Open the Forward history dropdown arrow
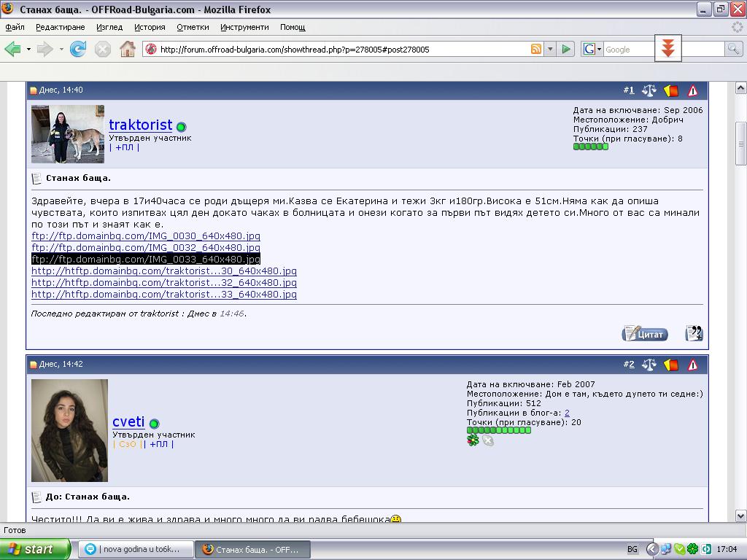The height and width of the screenshot is (560, 747). pyautogui.click(x=61, y=49)
